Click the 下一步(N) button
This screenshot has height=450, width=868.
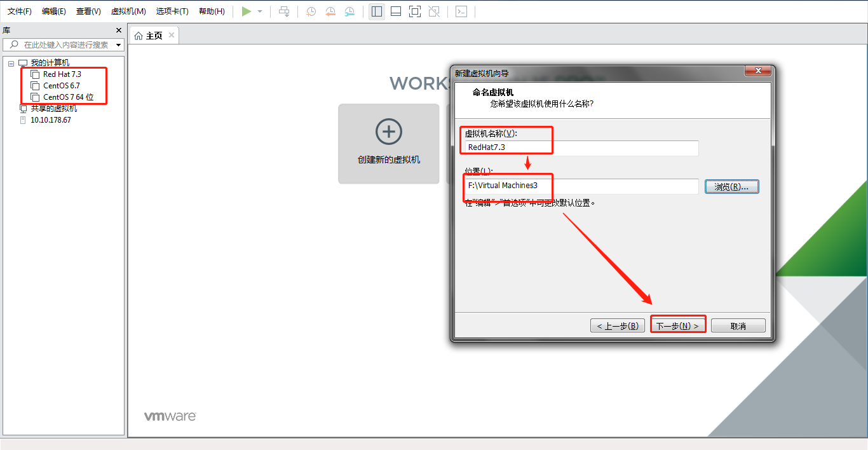click(678, 326)
